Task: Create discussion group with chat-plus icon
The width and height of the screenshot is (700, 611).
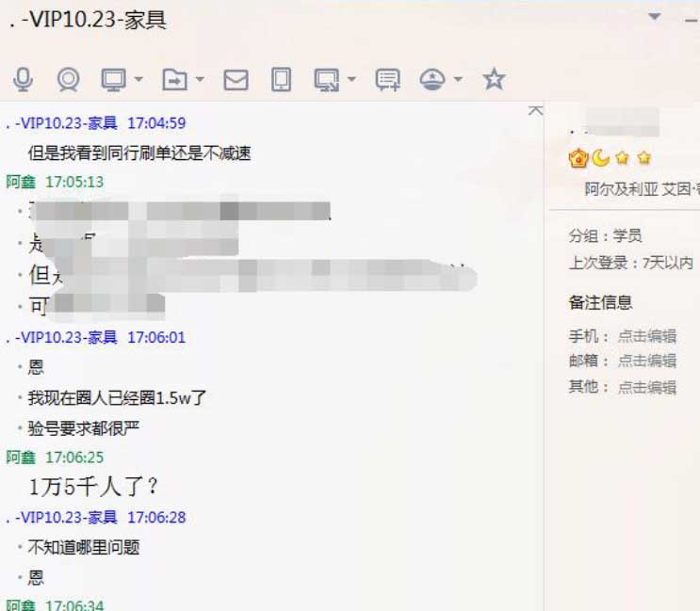Action: pos(387,80)
